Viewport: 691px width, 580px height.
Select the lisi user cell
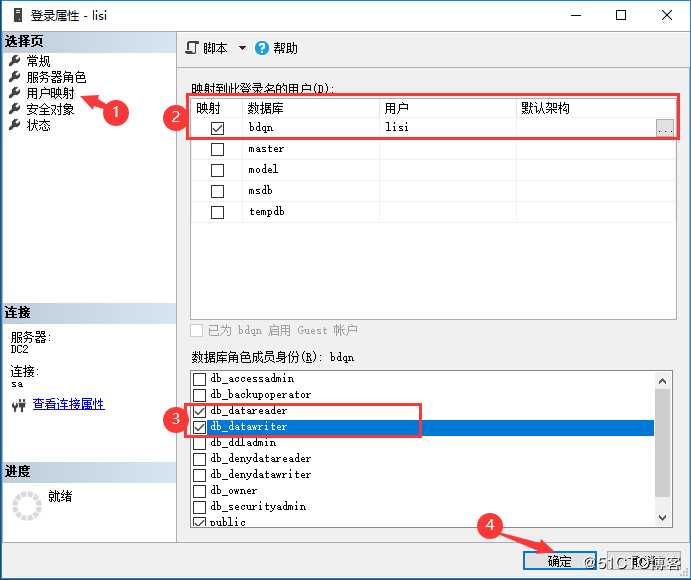[447, 128]
